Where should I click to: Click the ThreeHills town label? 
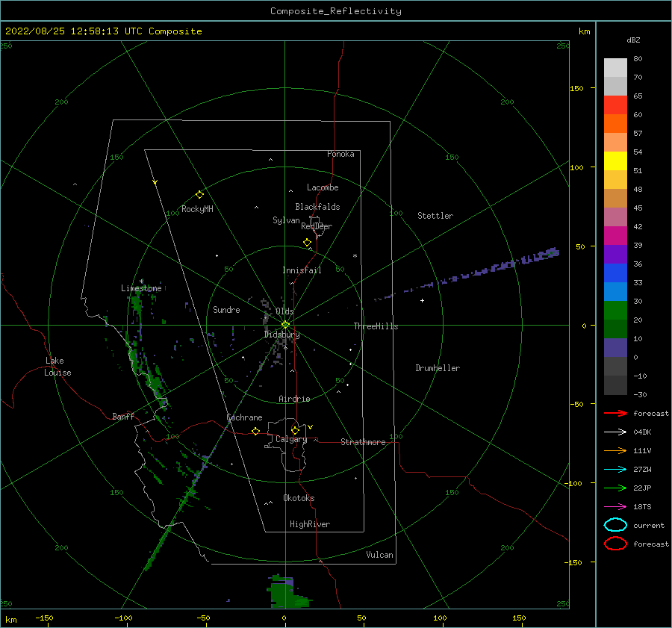[x=376, y=326]
